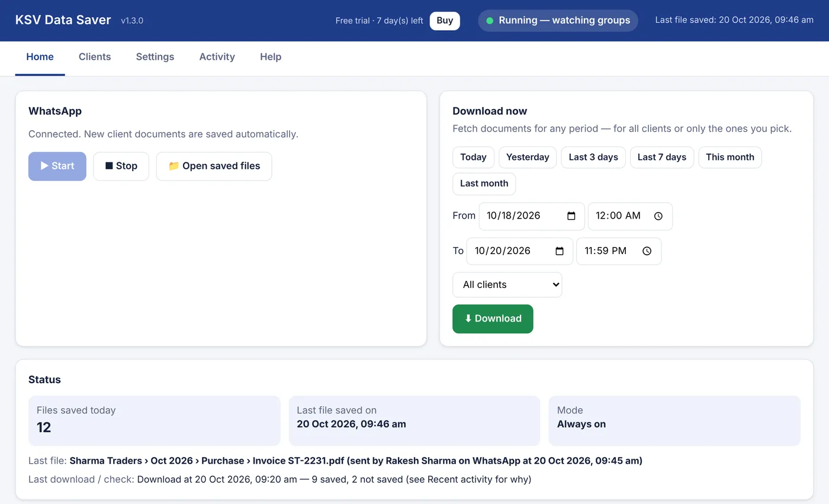The image size is (829, 504).
Task: Click the Last file Invoice ST-2231.pdf path
Action: (356, 461)
